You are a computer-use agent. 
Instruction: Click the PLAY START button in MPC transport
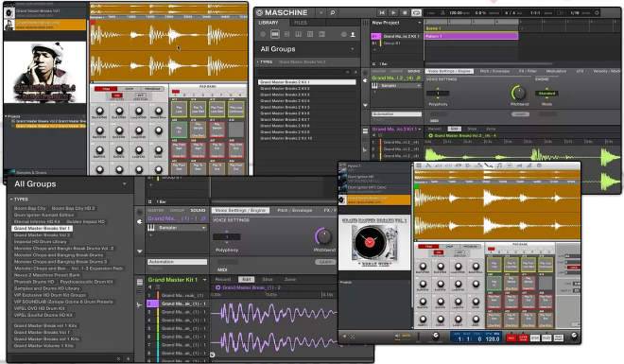pos(559,338)
